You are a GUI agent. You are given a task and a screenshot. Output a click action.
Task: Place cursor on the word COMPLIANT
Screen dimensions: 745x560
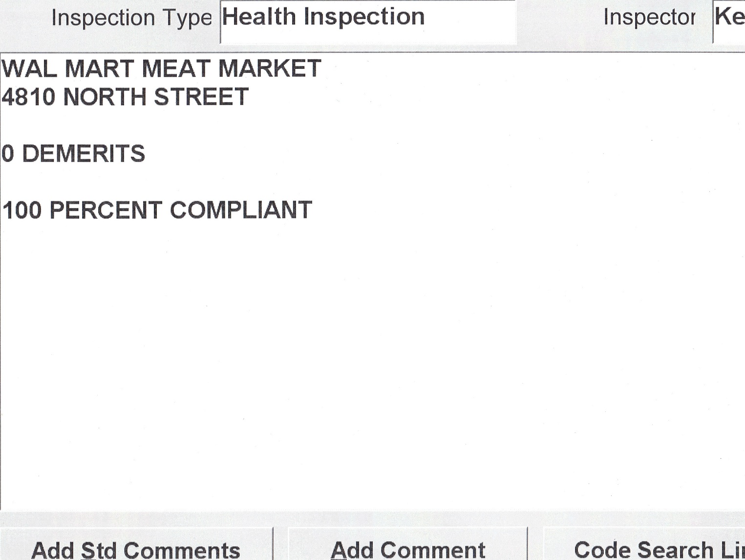pyautogui.click(x=241, y=211)
